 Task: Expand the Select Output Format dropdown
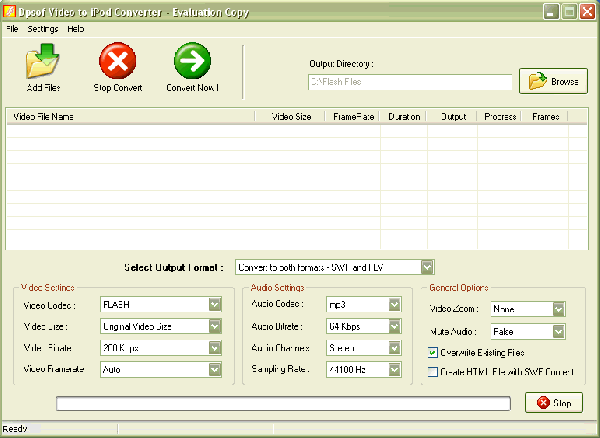(x=427, y=267)
